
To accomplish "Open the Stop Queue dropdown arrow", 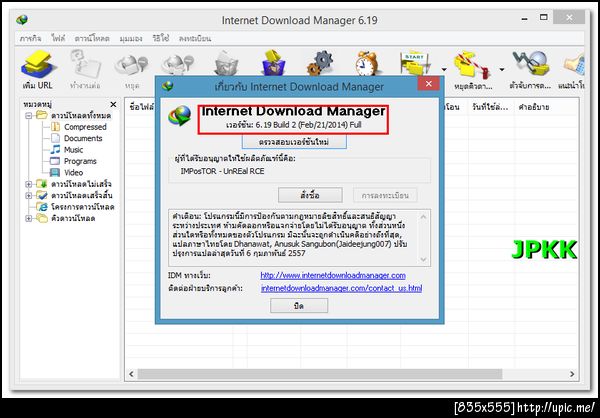I will pos(502,69).
